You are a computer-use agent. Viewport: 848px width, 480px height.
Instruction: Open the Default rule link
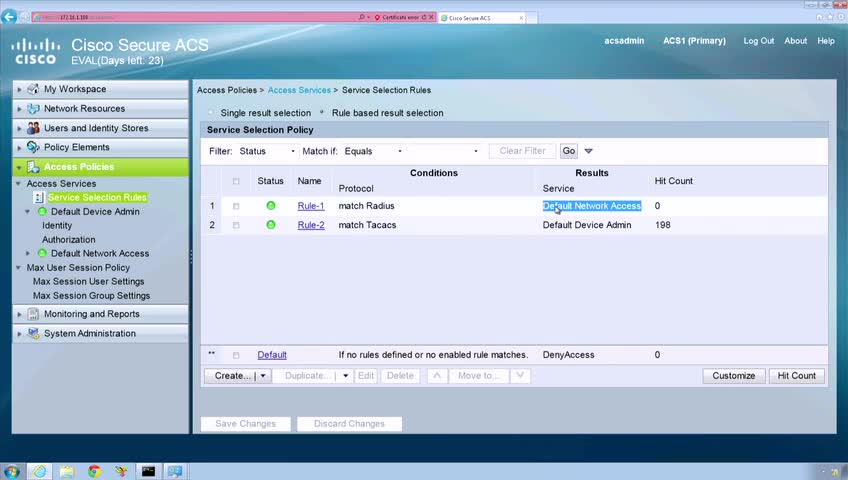[272, 355]
